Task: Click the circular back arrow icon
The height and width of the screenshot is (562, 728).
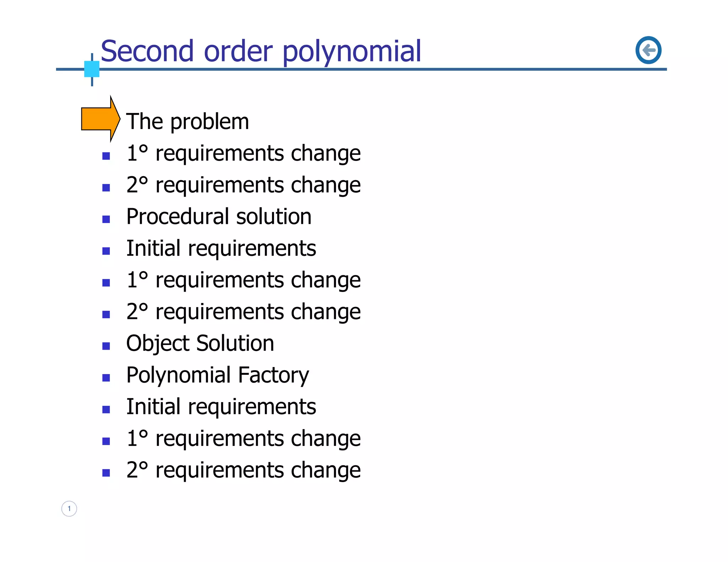Action: (648, 50)
